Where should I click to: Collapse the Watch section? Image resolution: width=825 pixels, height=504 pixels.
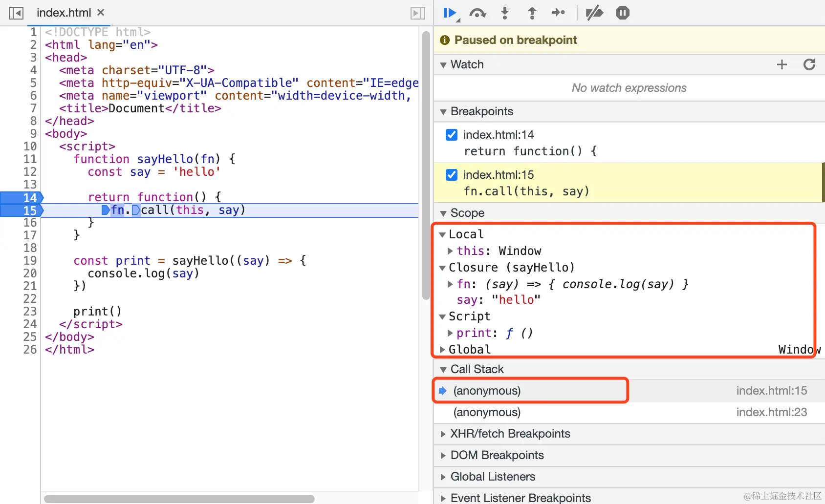pos(443,65)
